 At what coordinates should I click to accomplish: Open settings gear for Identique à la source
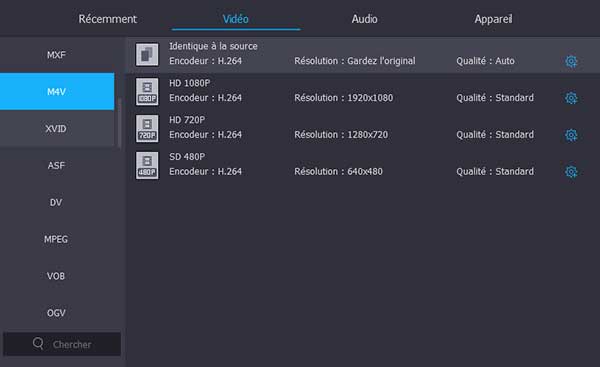[571, 61]
